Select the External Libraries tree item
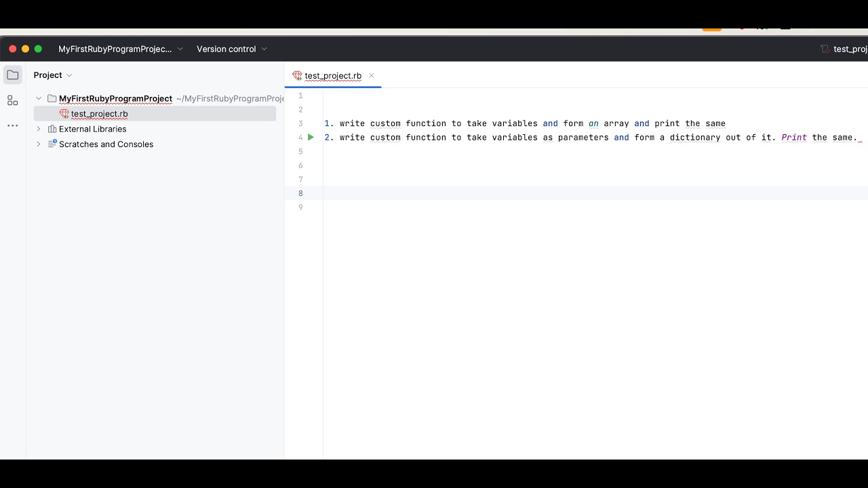Image resolution: width=868 pixels, height=488 pixels. 92,129
